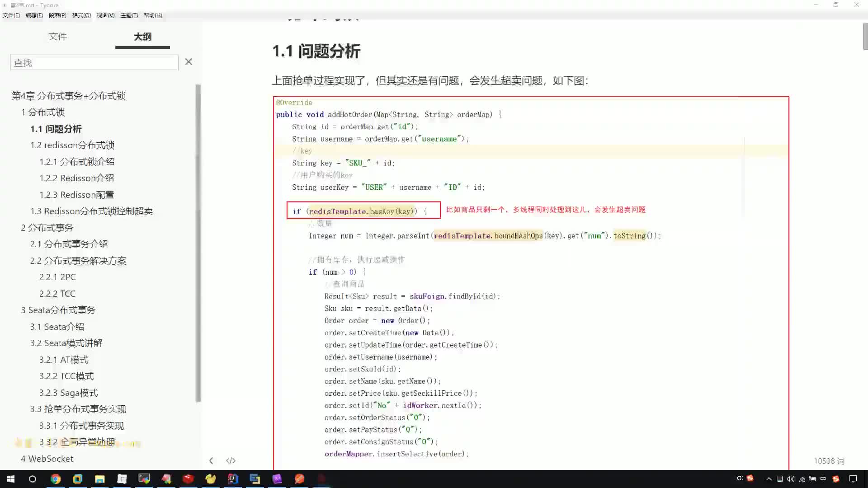
Task: Open the 编辑(E) menu
Action: tap(34, 15)
